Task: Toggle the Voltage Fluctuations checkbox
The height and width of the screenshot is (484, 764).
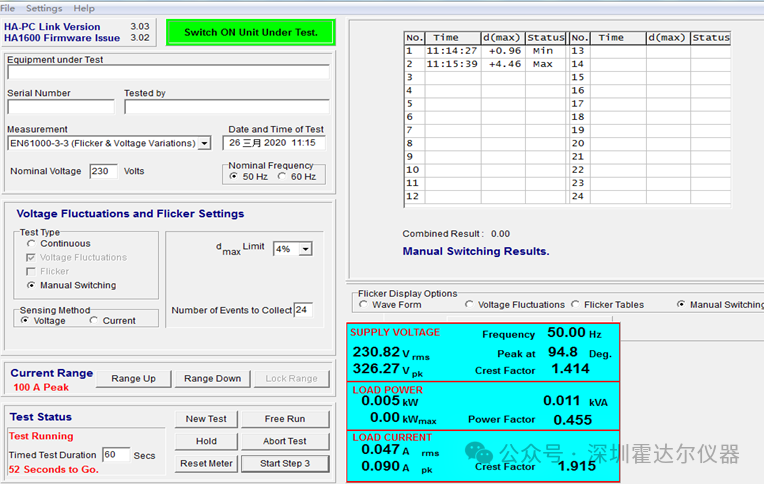Action: (x=32, y=258)
